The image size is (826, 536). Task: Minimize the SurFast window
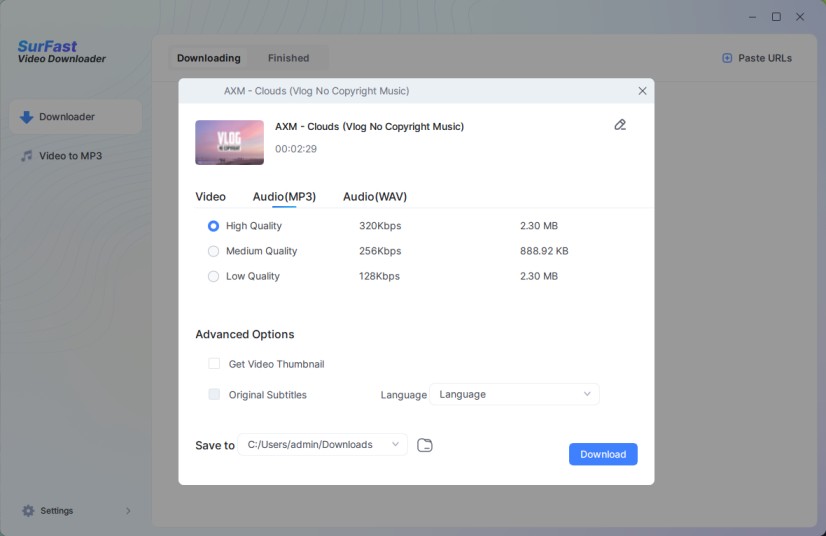tap(752, 17)
